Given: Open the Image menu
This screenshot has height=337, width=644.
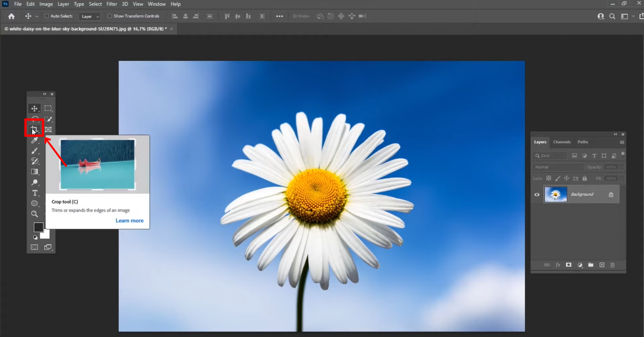Looking at the screenshot, I should point(46,4).
